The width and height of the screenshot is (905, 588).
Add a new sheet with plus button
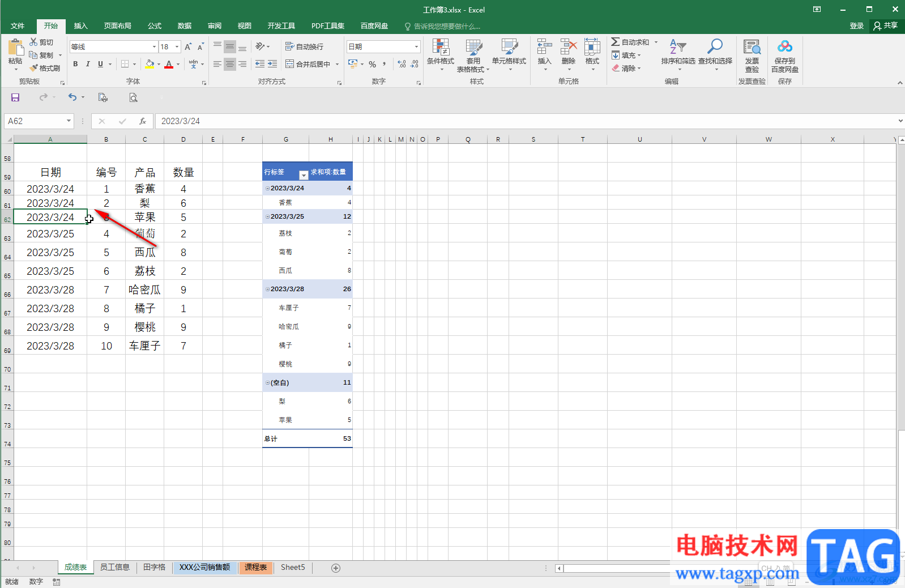click(x=336, y=568)
